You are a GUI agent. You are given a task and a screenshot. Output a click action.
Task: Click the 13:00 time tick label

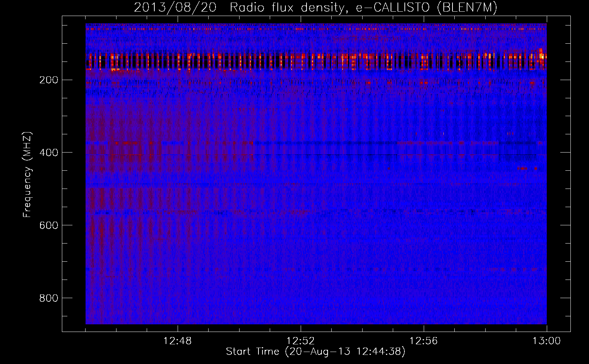coord(547,341)
